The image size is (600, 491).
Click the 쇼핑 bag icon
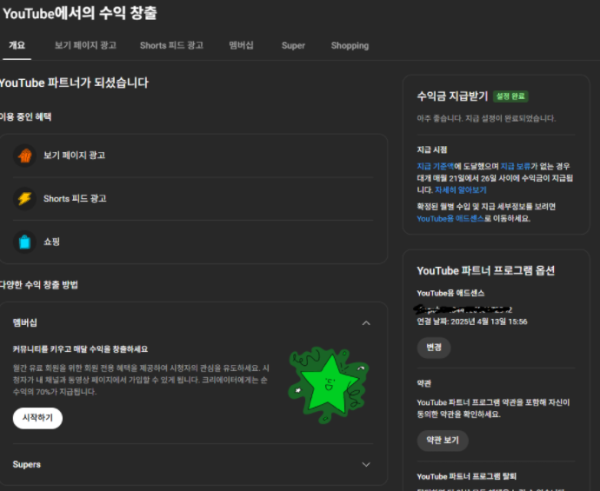[x=24, y=241]
